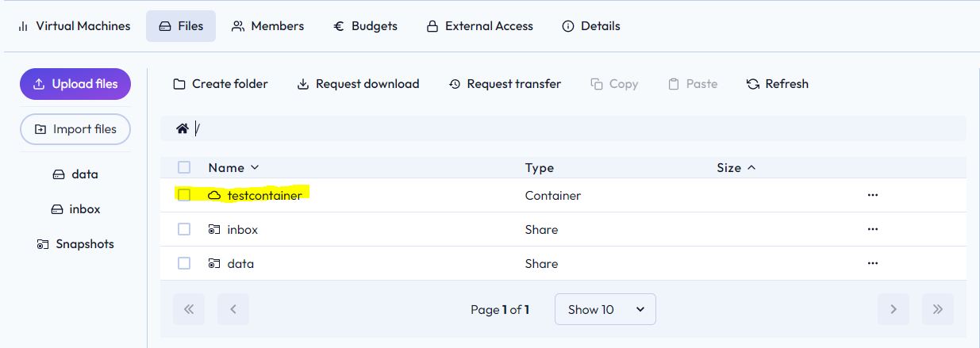Viewport: 980px width, 348px height.
Task: Open the three-dot menu for testcontainer
Action: pos(873,195)
